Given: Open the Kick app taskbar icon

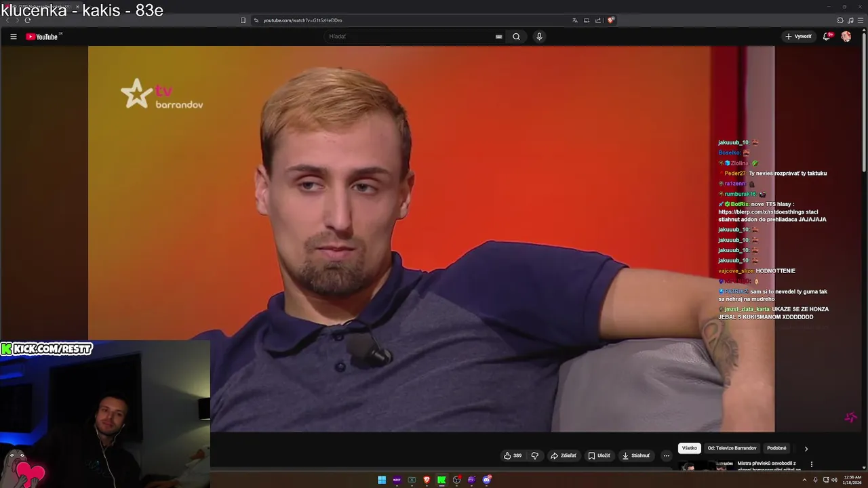Looking at the screenshot, I should point(441,480).
